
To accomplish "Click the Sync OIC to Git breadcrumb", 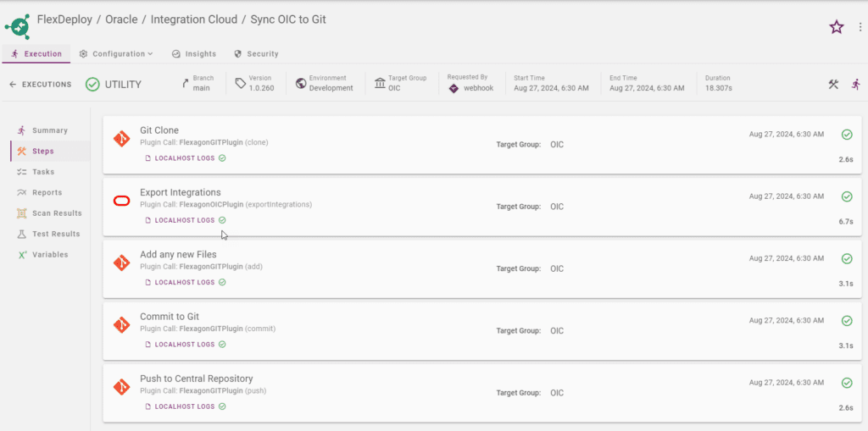I will click(288, 20).
